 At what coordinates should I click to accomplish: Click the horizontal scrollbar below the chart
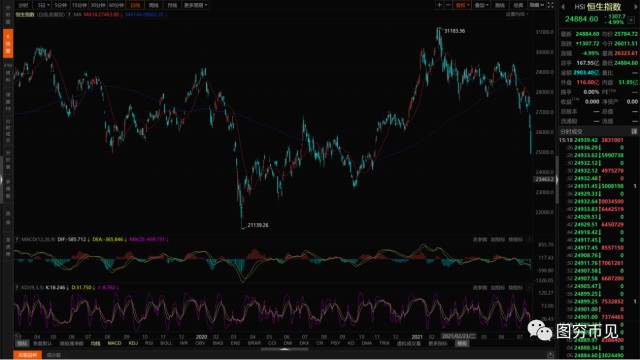pyautogui.click(x=284, y=349)
